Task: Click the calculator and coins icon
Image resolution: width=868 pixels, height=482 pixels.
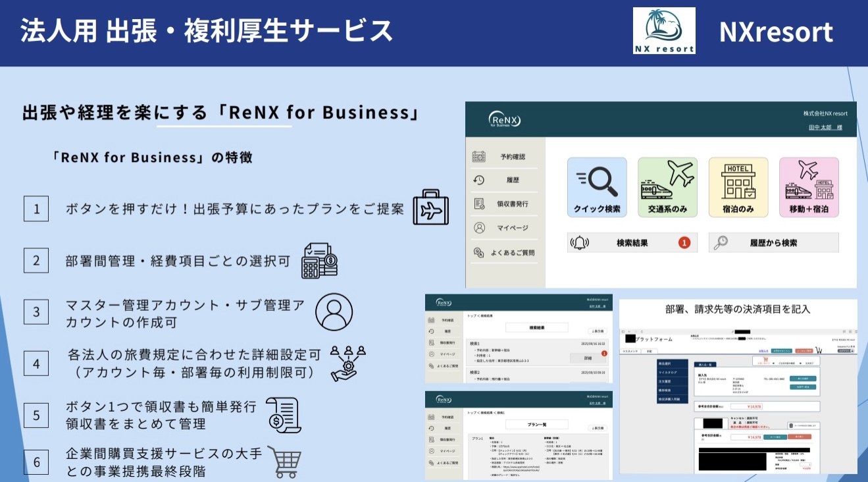Action: [x=320, y=261]
